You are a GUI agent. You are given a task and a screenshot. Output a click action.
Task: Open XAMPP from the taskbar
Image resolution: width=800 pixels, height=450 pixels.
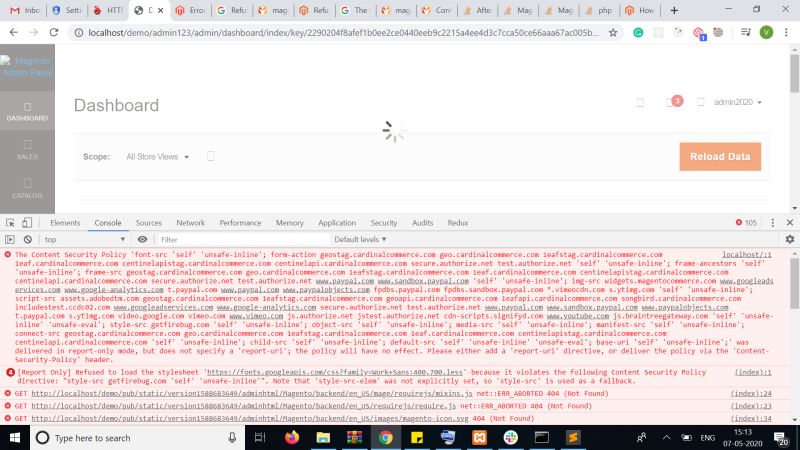pos(479,438)
